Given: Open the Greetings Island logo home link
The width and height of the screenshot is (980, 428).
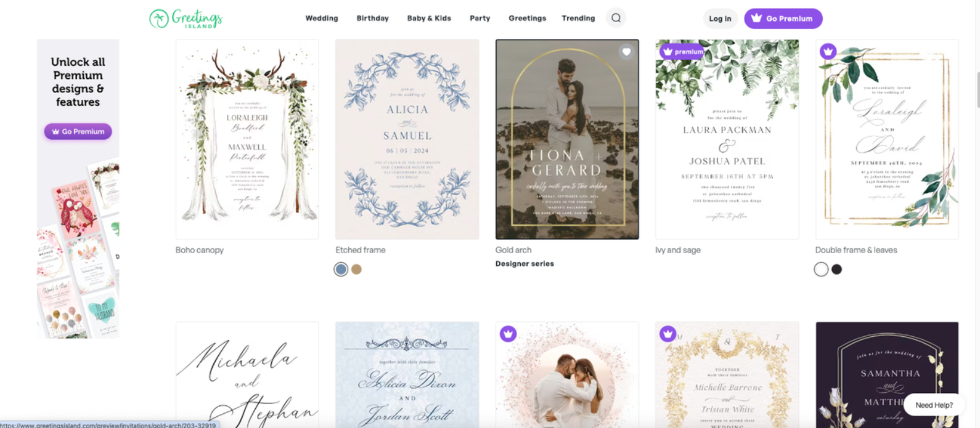Looking at the screenshot, I should [x=186, y=18].
